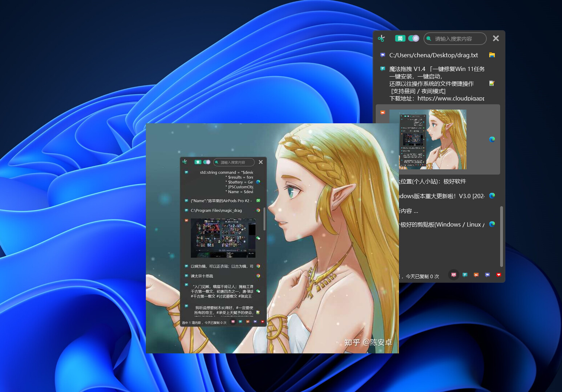
Task: Click purple file-type icon beside drag.txt
Action: pos(383,55)
